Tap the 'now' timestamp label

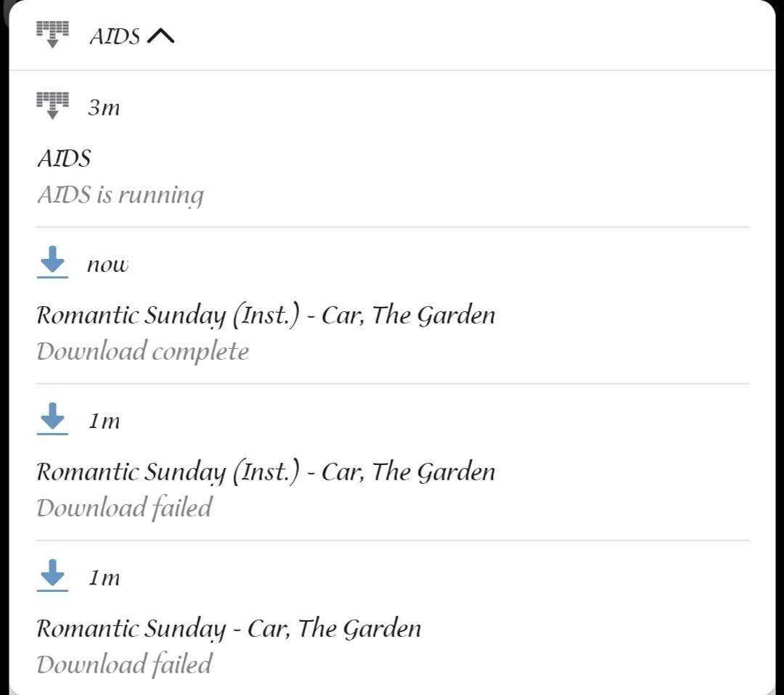tap(107, 265)
